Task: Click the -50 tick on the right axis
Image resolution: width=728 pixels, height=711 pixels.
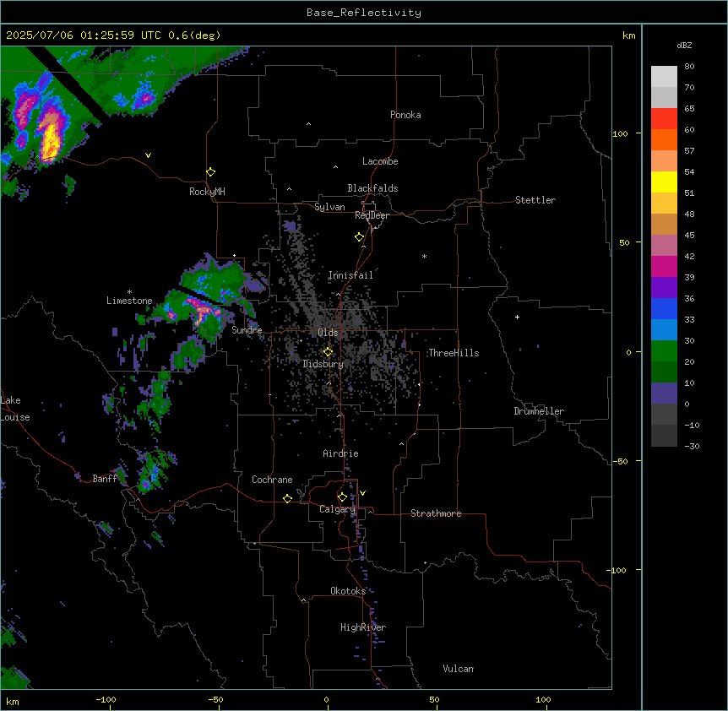Action: click(620, 461)
